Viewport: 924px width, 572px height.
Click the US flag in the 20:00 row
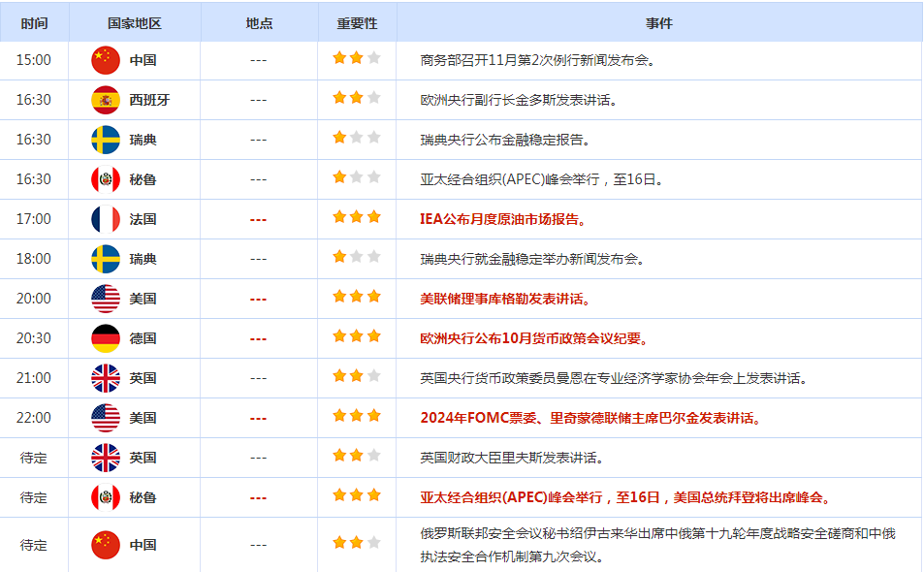pyautogui.click(x=106, y=299)
